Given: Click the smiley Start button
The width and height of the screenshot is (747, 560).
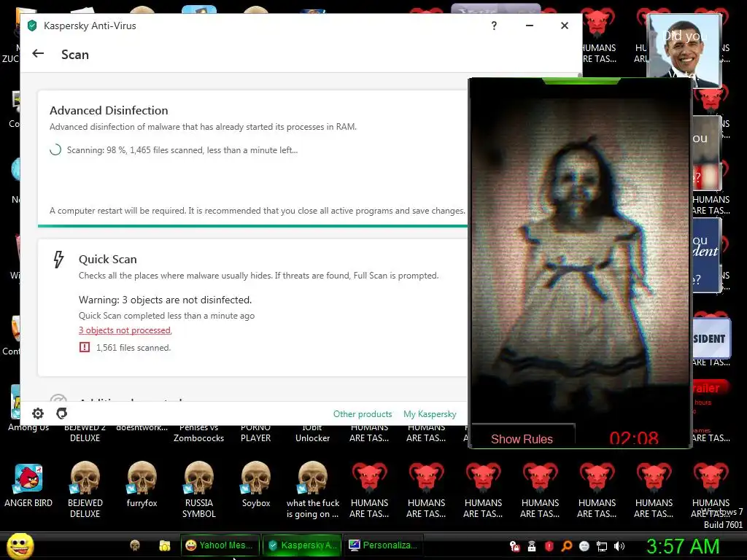Looking at the screenshot, I should point(20,545).
